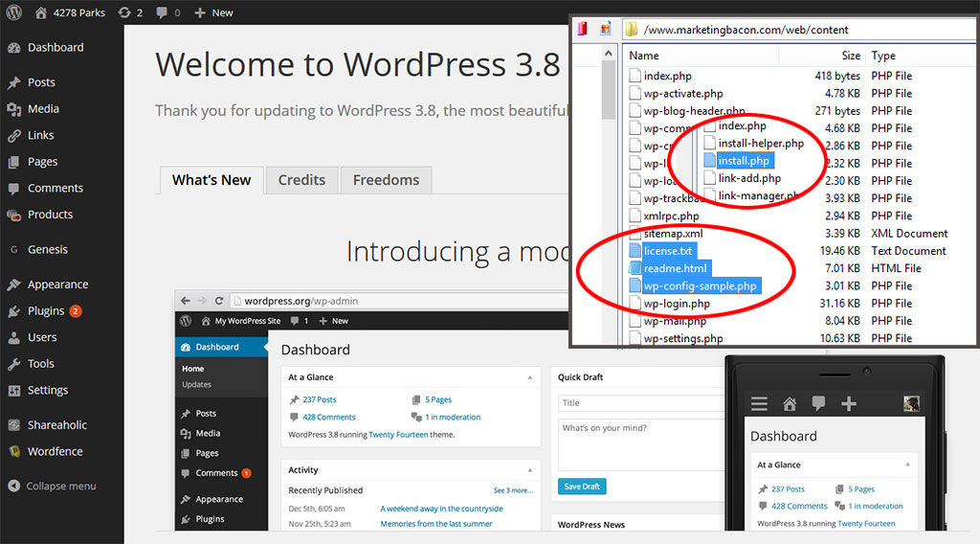Select index.php in the file list
980x544 pixels.
(667, 76)
